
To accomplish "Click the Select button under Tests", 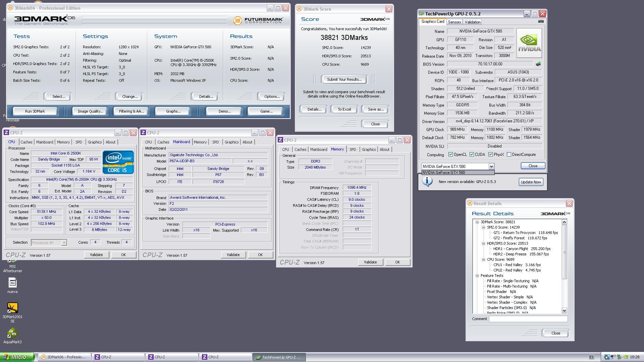I will point(58,97).
